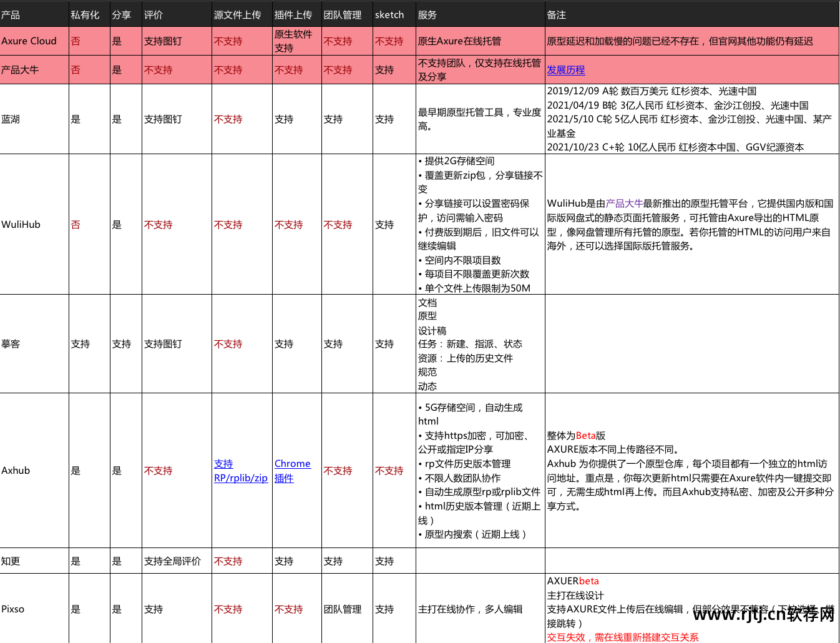Select the 服务 column header
The width and height of the screenshot is (840, 643).
(481, 14)
